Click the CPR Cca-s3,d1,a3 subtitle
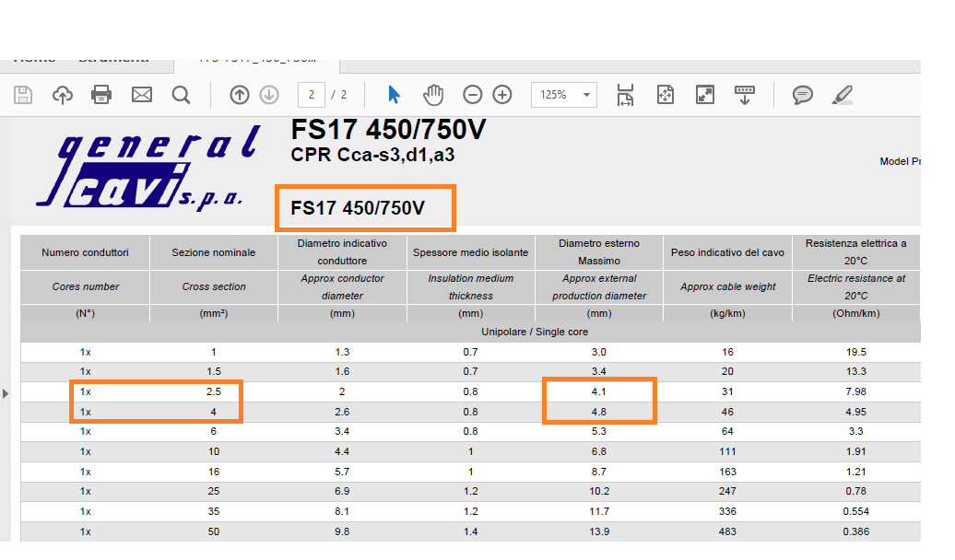The image size is (955, 560). (x=372, y=155)
